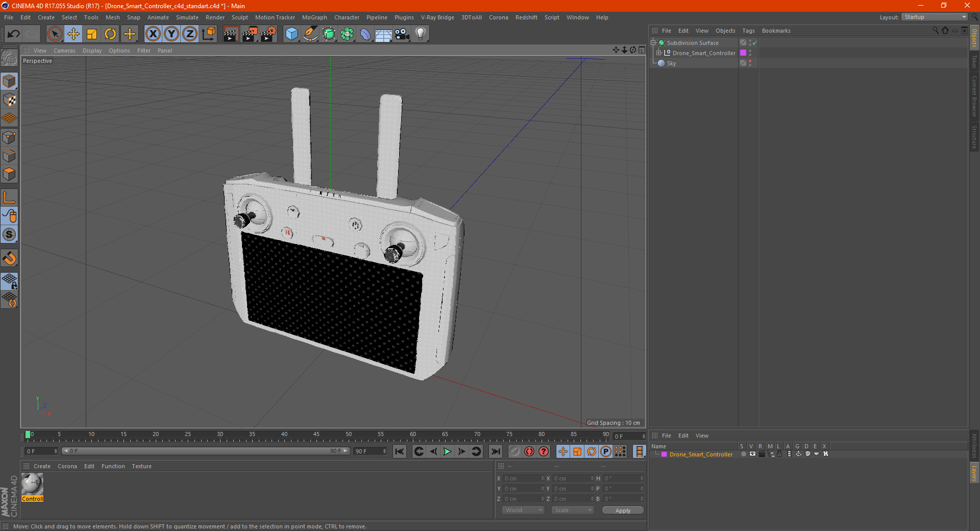Click the current frame 0 F field
This screenshot has width=980, height=531.
point(41,451)
